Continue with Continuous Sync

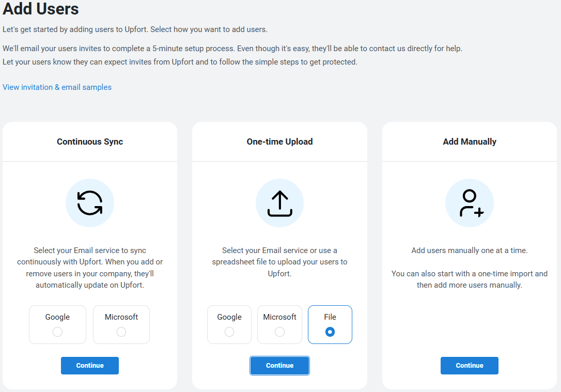click(x=90, y=366)
